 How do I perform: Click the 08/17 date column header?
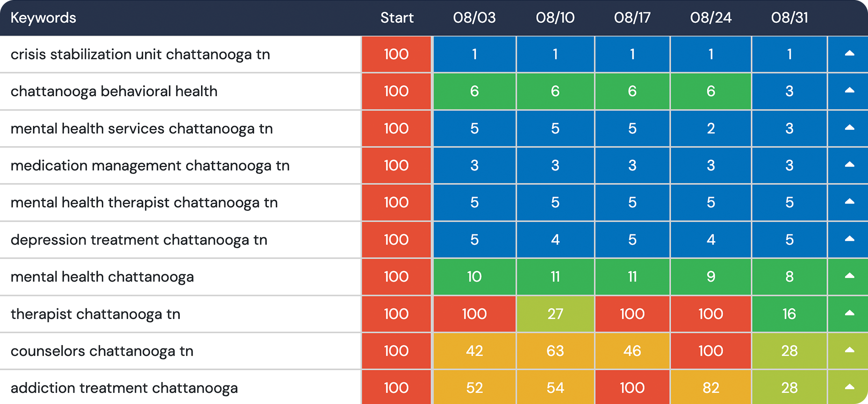pyautogui.click(x=632, y=18)
